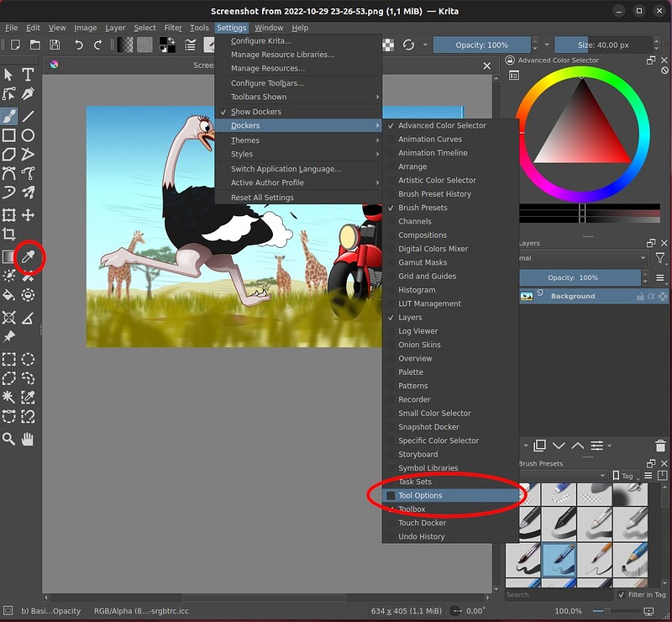Select the Ellipse shape tool
The height and width of the screenshot is (622, 672).
[x=28, y=135]
